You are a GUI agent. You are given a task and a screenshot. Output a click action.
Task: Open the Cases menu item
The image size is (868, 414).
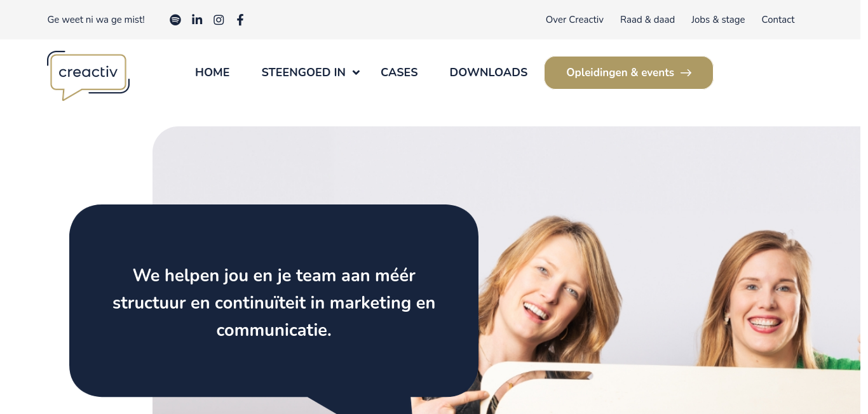pyautogui.click(x=399, y=72)
